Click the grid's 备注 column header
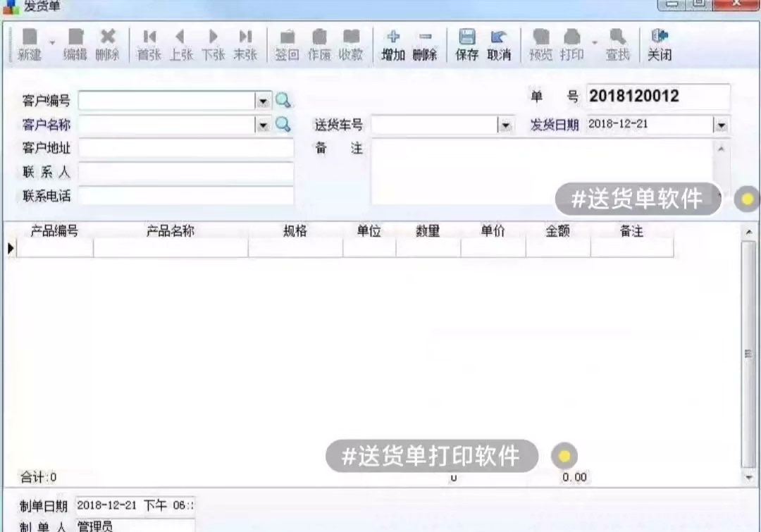The height and width of the screenshot is (532, 761). tap(632, 231)
